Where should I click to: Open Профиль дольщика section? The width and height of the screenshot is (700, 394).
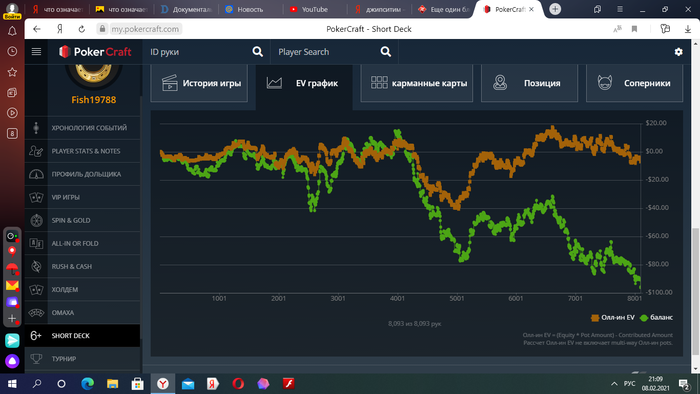click(x=83, y=174)
